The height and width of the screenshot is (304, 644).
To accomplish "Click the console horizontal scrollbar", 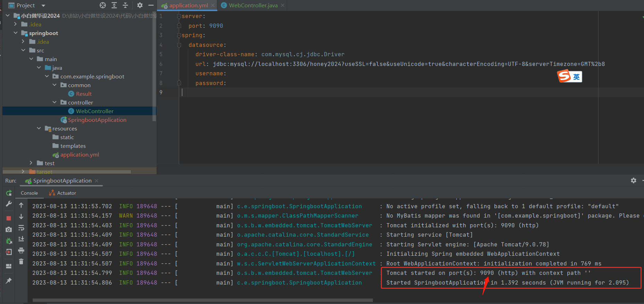I will (203, 300).
